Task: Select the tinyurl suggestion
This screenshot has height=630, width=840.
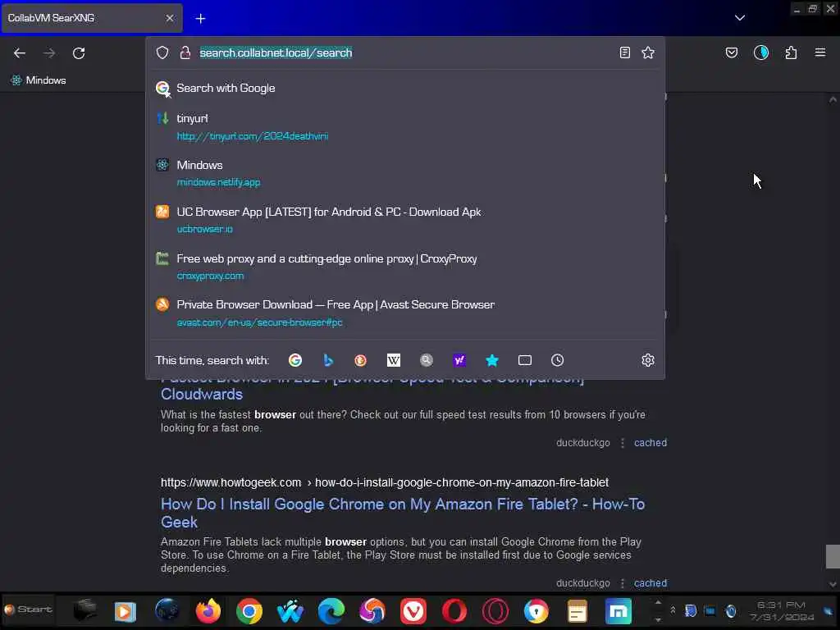Action: point(405,126)
